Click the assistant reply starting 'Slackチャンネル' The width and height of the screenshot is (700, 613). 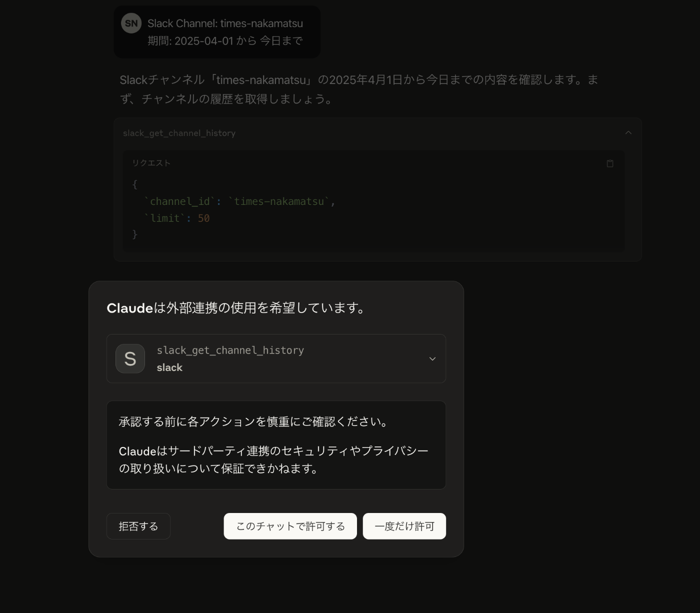pos(359,89)
